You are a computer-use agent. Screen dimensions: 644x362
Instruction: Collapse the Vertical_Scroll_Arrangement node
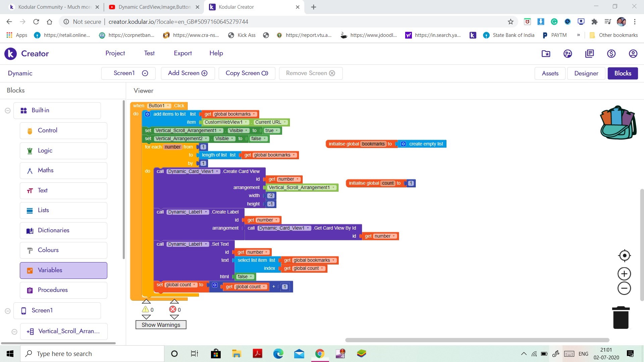[x=14, y=332]
